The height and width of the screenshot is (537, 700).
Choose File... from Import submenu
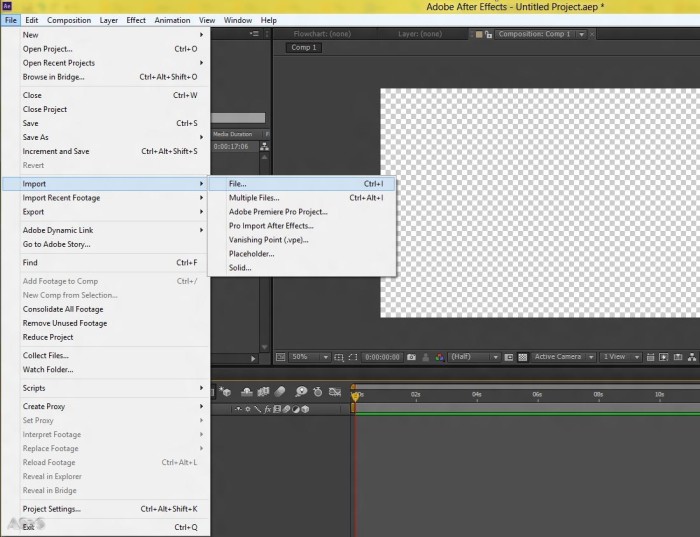pyautogui.click(x=302, y=183)
